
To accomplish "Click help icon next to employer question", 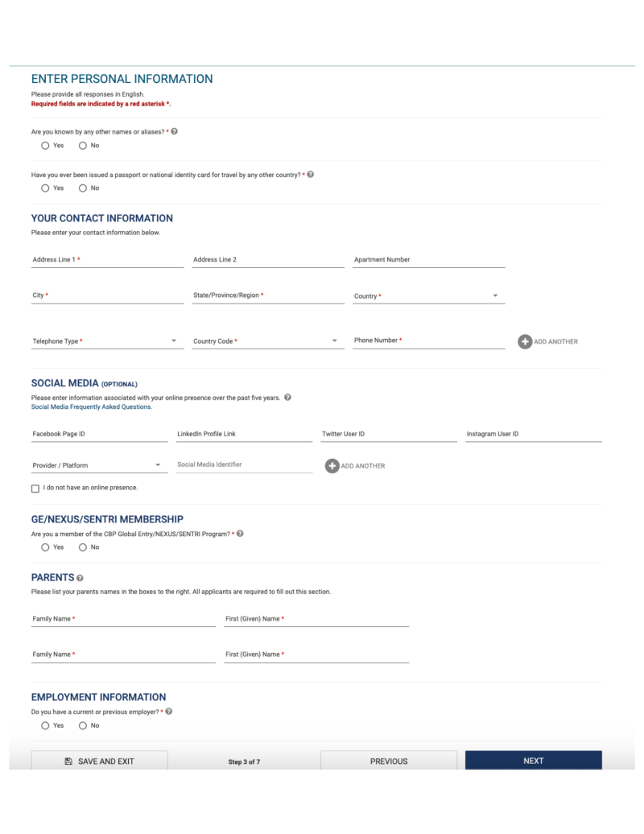I will (x=168, y=712).
